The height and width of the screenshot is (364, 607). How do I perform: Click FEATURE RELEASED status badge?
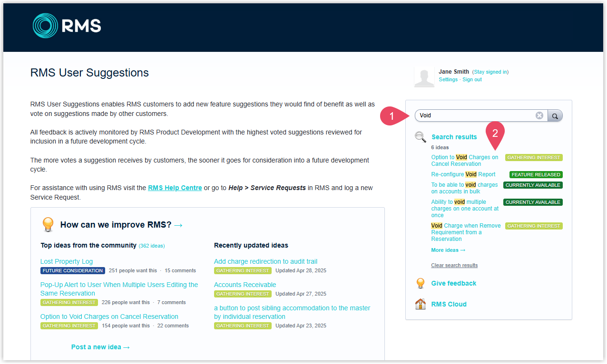pyautogui.click(x=536, y=174)
